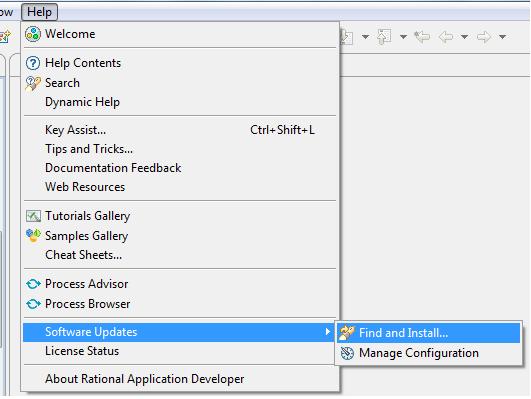The width and height of the screenshot is (531, 399).
Task: Open dropdown next to previous annotation icon
Action: point(403,37)
